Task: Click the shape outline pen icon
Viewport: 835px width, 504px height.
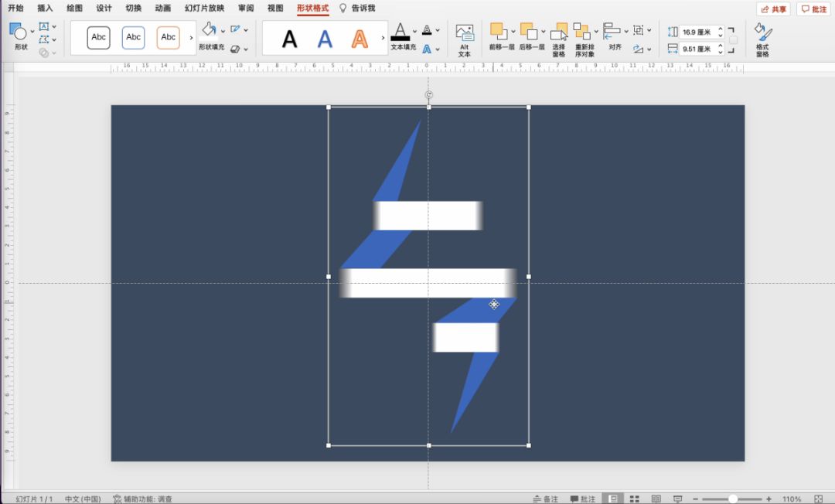Action: [235, 29]
